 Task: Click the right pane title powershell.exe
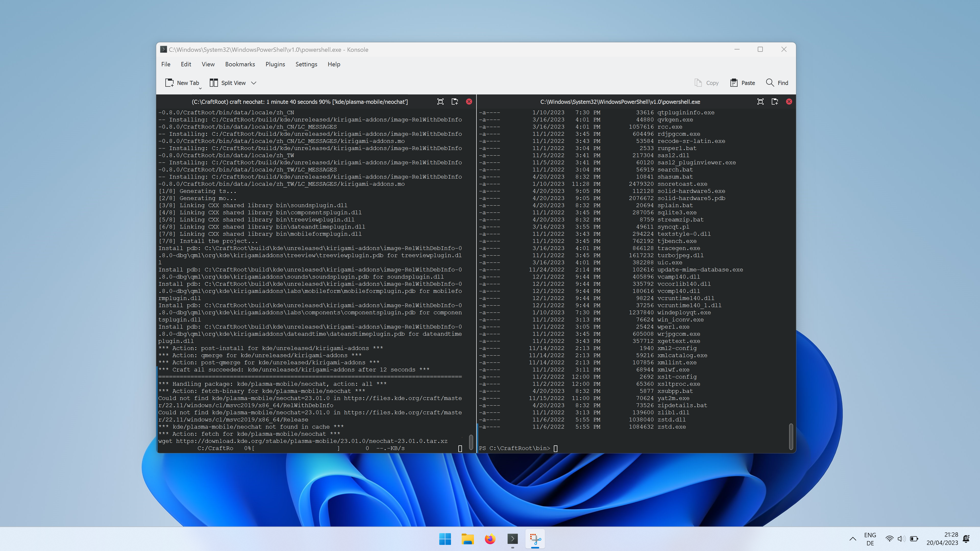[620, 102]
